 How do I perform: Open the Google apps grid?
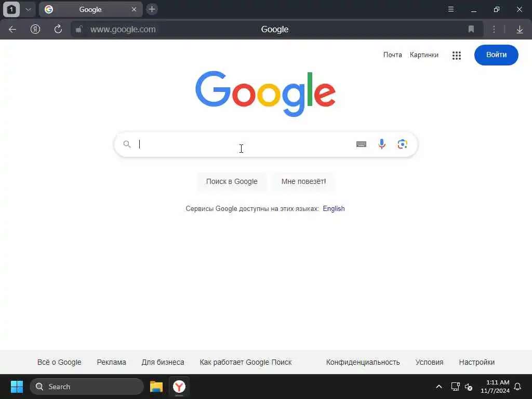click(457, 55)
